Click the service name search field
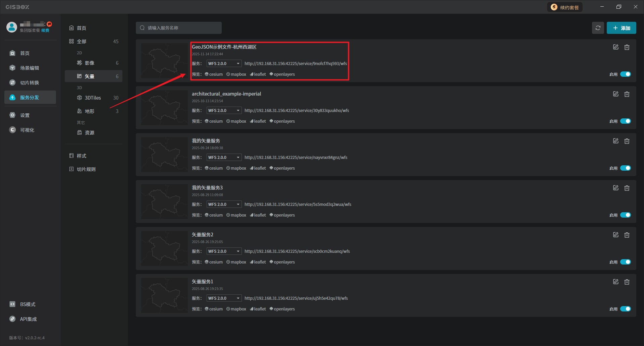This screenshot has height=346, width=644. (x=179, y=28)
